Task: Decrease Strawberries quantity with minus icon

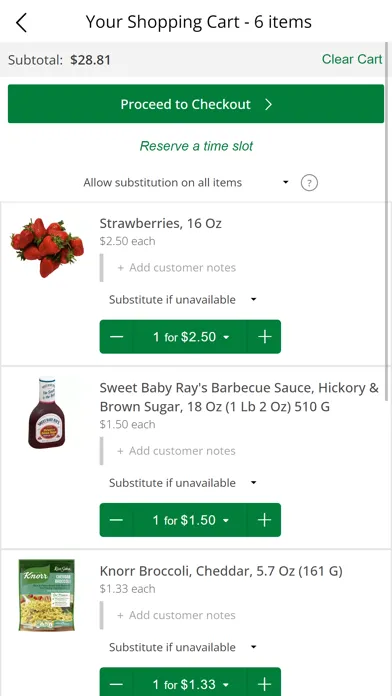Action: 116,336
